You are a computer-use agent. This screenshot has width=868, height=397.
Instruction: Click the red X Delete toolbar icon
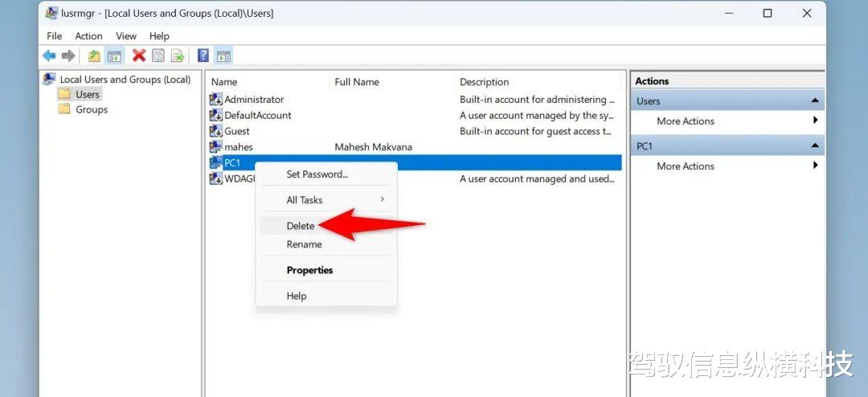coord(139,55)
